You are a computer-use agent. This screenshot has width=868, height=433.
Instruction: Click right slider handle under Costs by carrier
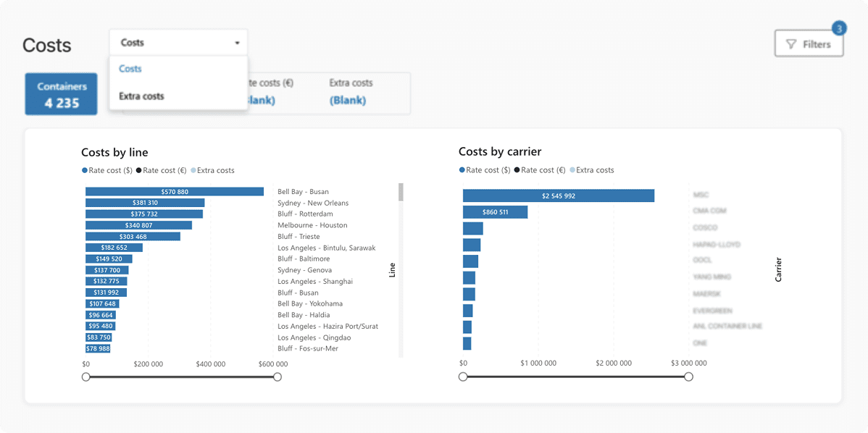tap(688, 377)
